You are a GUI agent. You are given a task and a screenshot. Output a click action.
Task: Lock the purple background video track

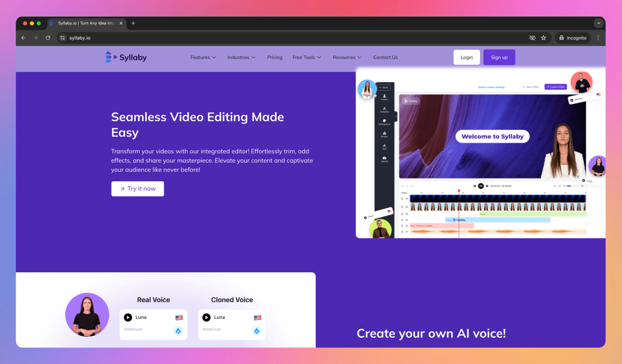click(x=402, y=199)
